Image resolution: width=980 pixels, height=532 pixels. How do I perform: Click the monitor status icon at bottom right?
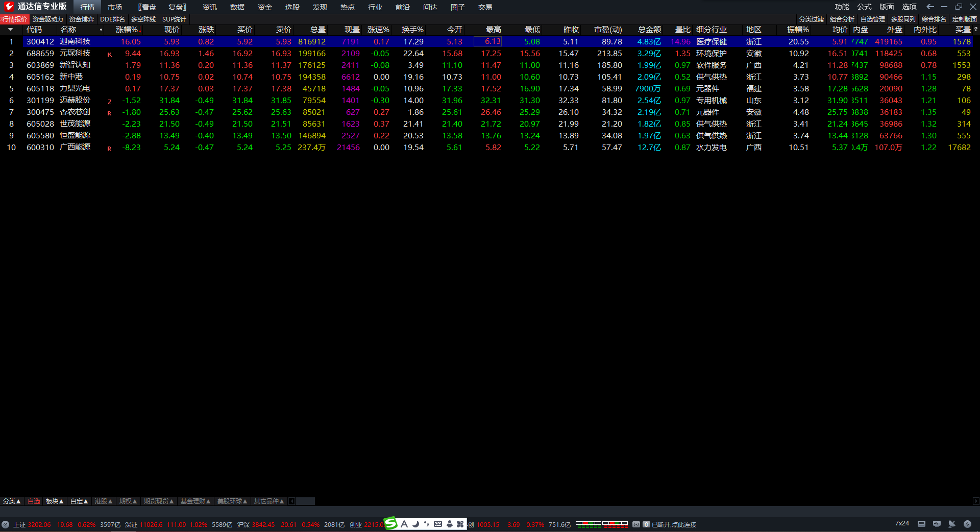937,524
